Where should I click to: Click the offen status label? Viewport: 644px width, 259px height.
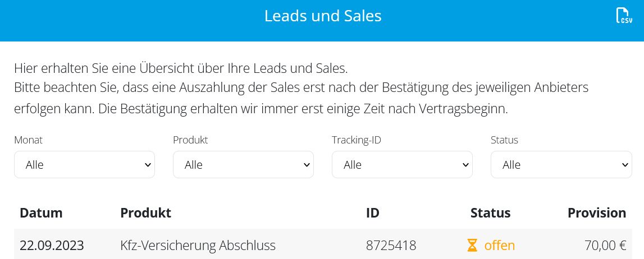click(x=500, y=246)
